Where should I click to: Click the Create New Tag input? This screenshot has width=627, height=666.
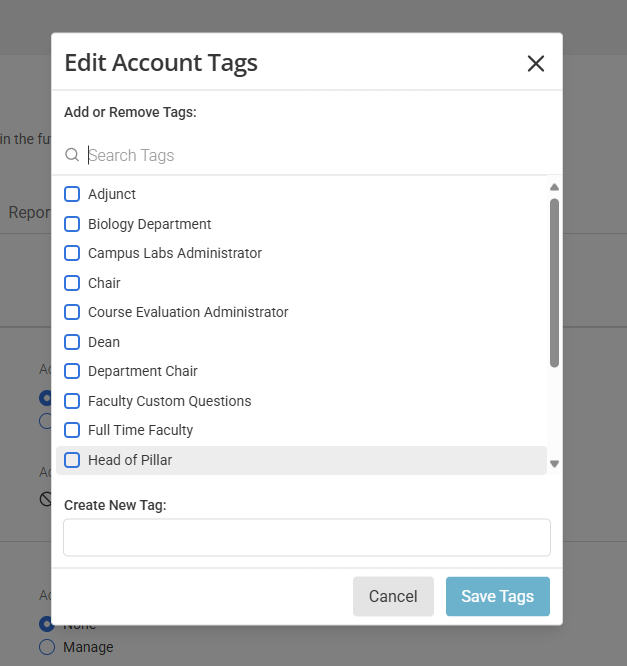[x=307, y=537]
